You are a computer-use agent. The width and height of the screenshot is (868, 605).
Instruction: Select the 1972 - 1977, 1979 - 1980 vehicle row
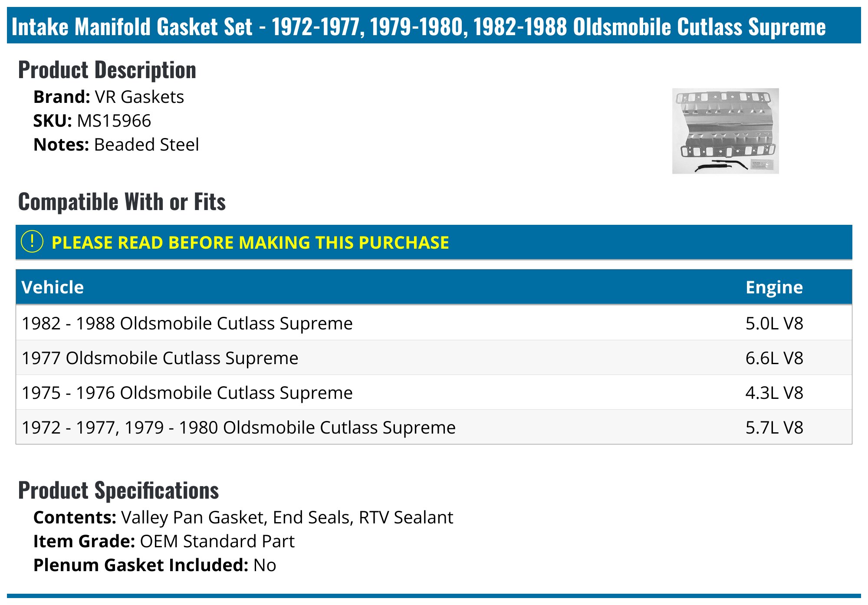pyautogui.click(x=239, y=427)
